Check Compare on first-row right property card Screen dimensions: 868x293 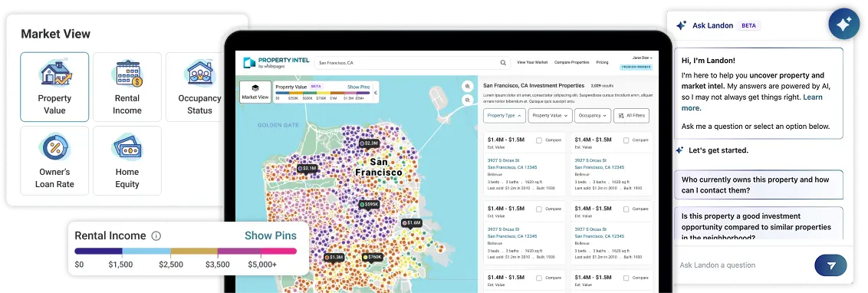click(626, 140)
